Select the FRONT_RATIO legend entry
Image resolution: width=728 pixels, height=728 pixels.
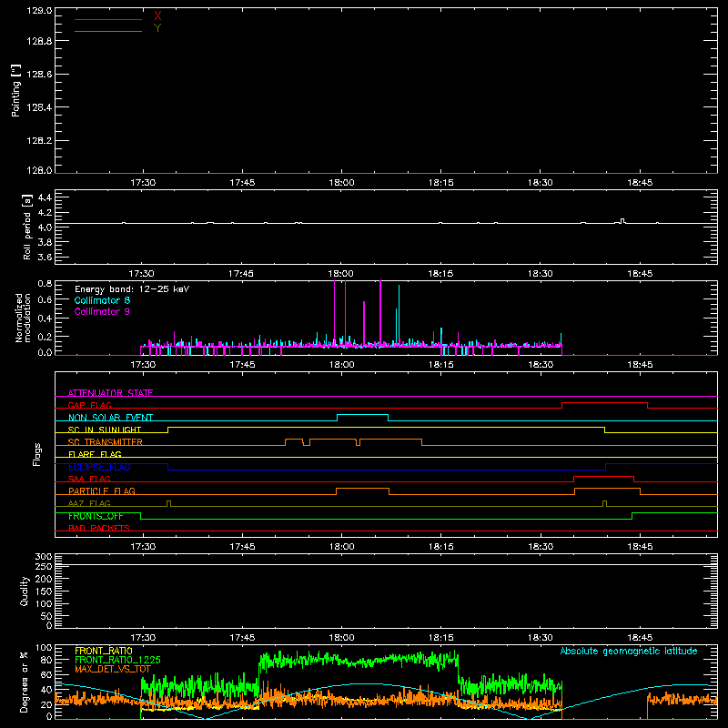pos(104,651)
